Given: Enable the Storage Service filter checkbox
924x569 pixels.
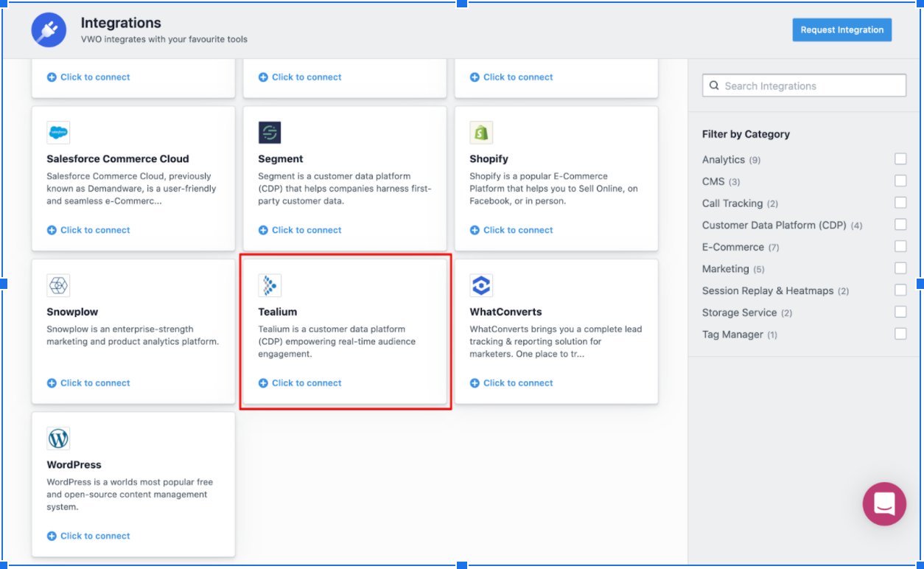Looking at the screenshot, I should point(900,313).
